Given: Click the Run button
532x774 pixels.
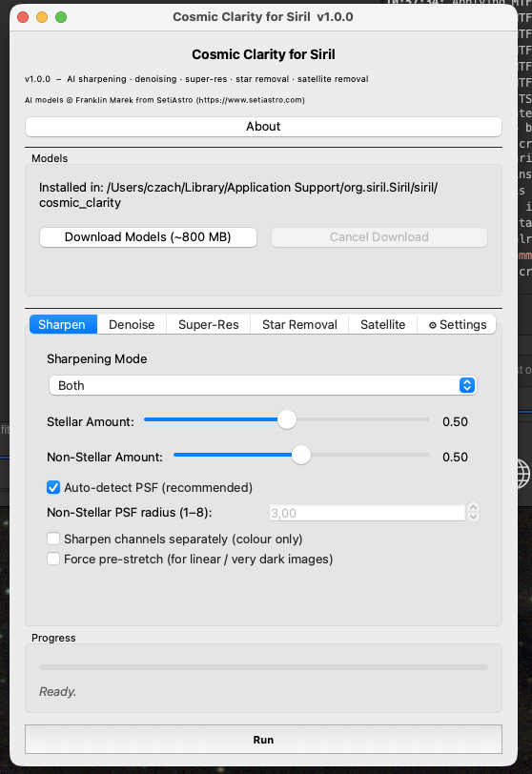Looking at the screenshot, I should click(263, 740).
